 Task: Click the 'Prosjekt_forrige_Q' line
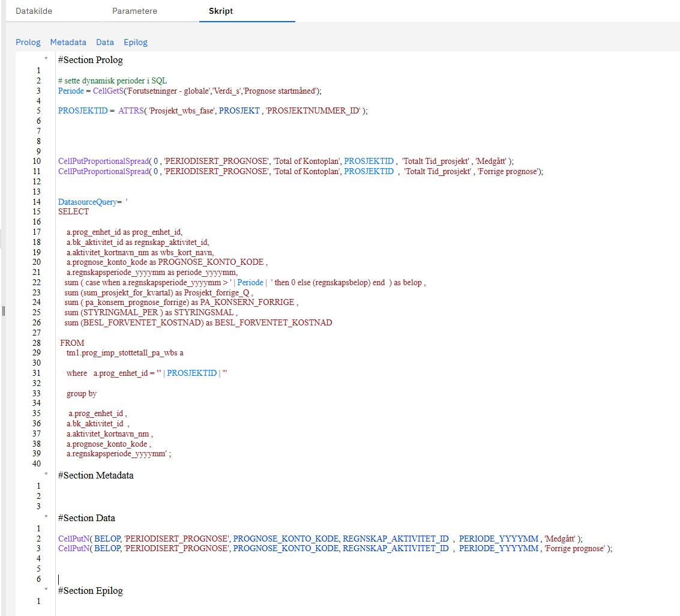pos(158,292)
